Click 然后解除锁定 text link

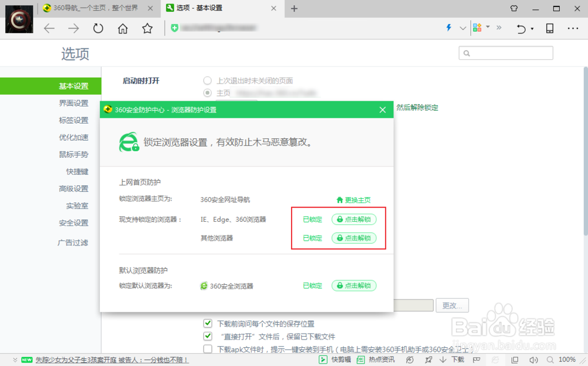click(x=417, y=108)
